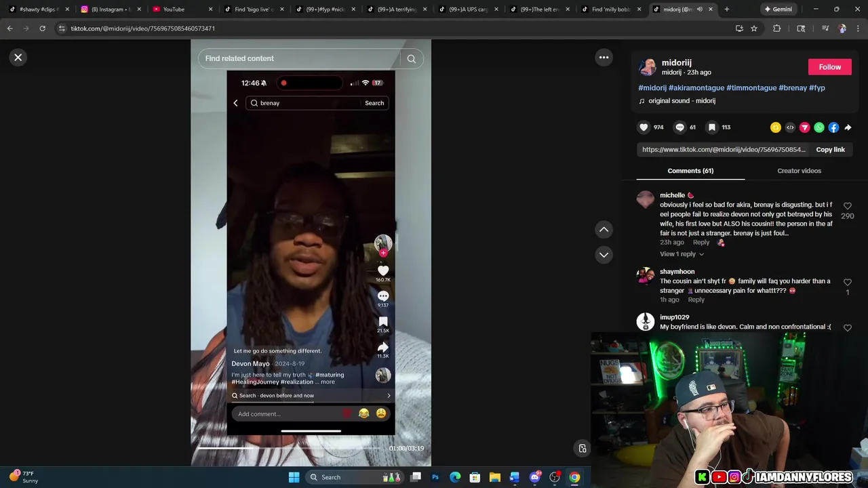The height and width of the screenshot is (488, 868).
Task: Like the video using the heart icon with 974
Action: tap(644, 127)
